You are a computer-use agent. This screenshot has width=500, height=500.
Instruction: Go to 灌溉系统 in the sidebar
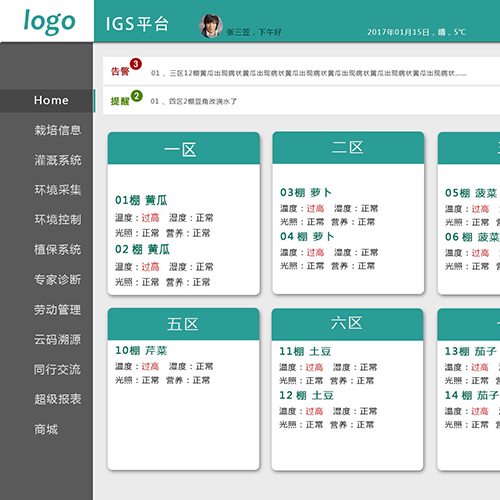pos(58,160)
